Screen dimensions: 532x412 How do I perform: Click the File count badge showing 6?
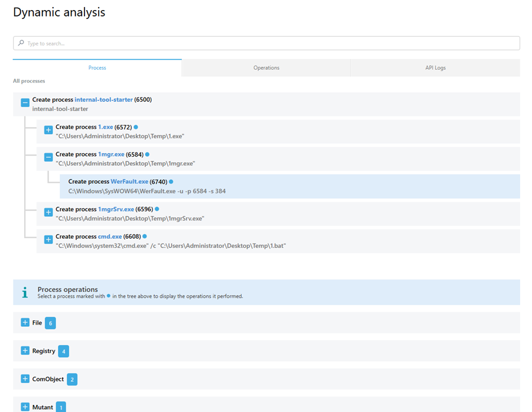pyautogui.click(x=50, y=323)
